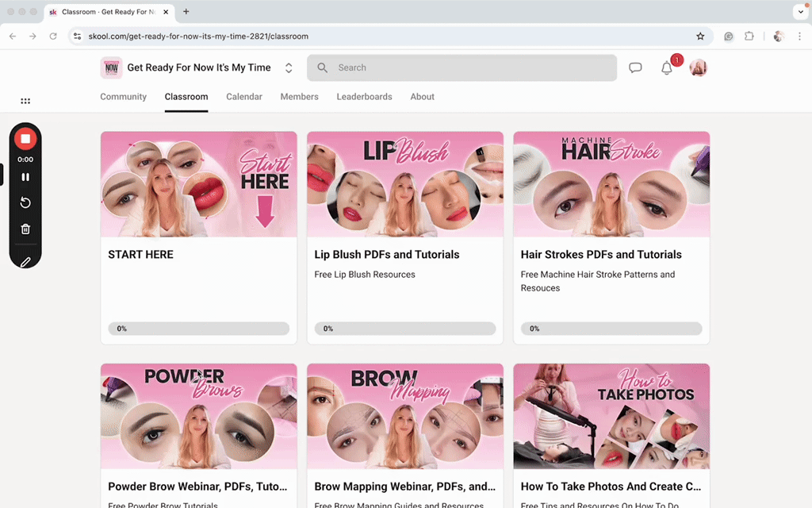Expand the tab search dropdown arrow
This screenshot has width=812, height=508.
[801, 11]
